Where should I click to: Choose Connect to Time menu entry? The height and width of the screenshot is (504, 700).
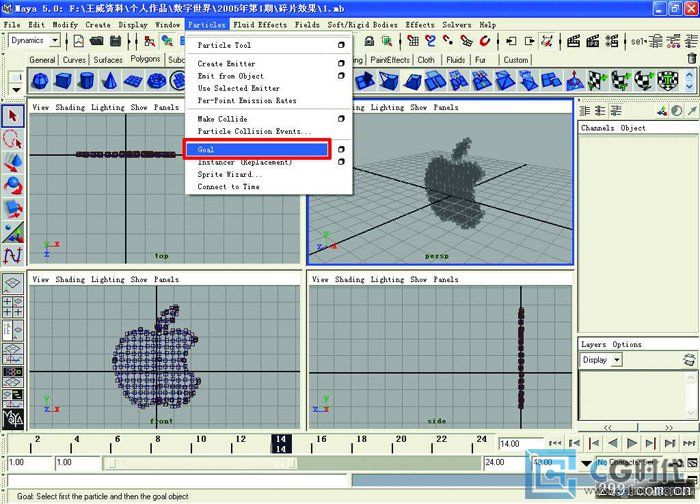click(228, 187)
